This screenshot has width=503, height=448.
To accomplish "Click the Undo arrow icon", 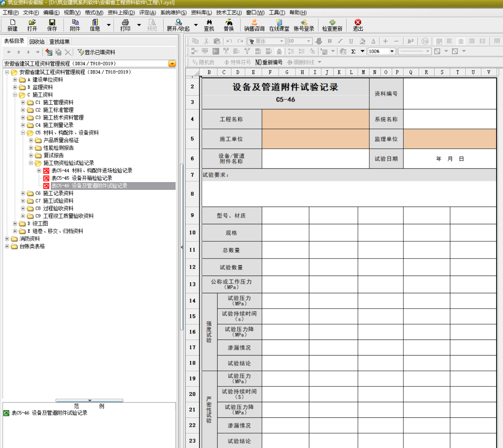I will click(229, 41).
